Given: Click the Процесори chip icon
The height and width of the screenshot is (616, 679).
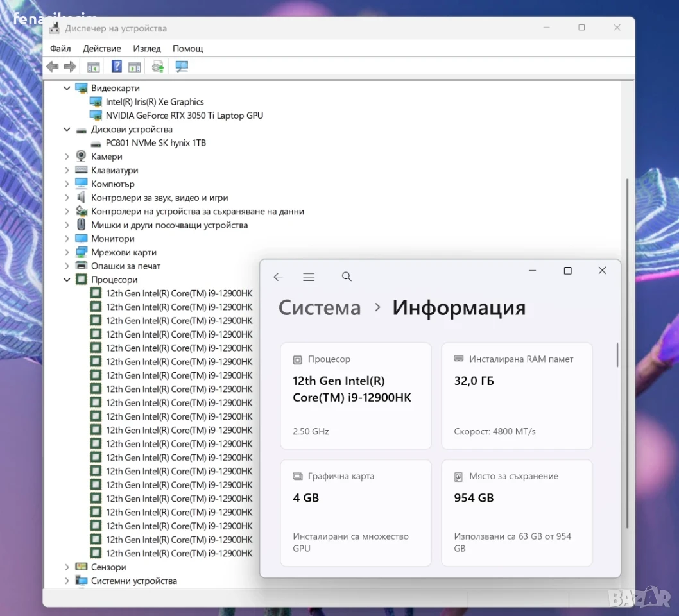Looking at the screenshot, I should point(81,279).
